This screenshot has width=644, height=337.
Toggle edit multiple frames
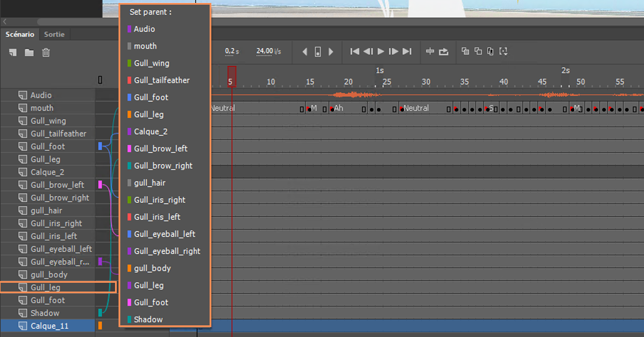tap(490, 51)
